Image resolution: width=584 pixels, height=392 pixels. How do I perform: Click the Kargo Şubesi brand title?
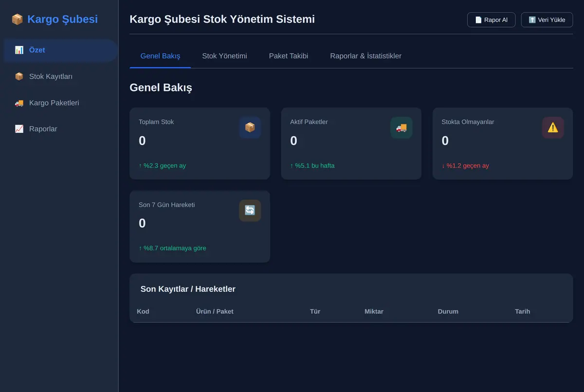click(62, 19)
